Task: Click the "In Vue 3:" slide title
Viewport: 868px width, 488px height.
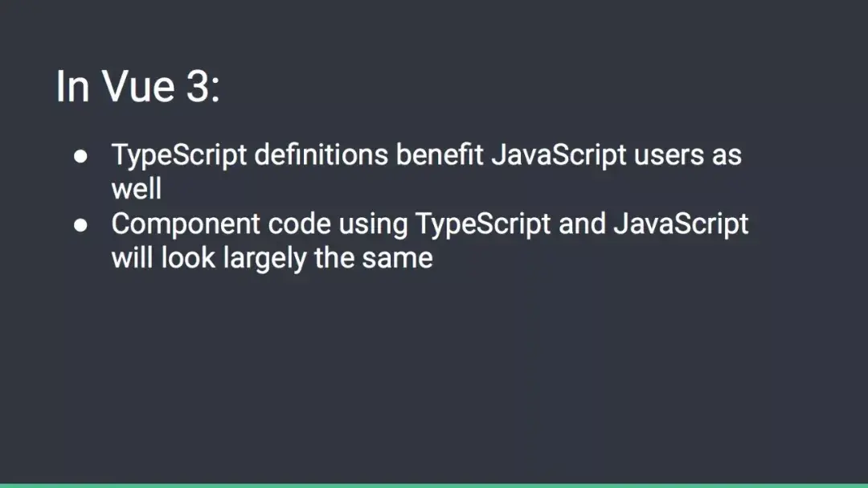Action: click(x=137, y=86)
